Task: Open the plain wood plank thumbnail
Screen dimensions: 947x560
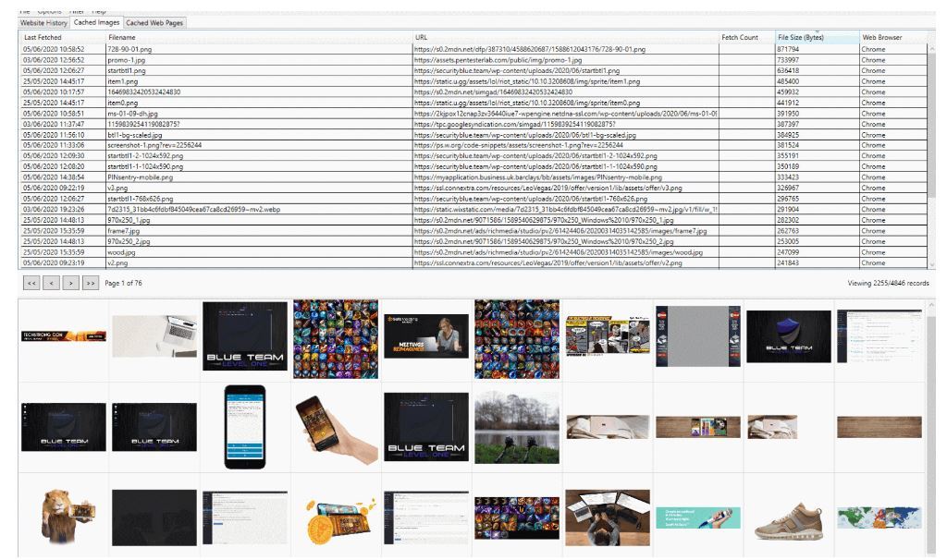Action: tap(879, 427)
